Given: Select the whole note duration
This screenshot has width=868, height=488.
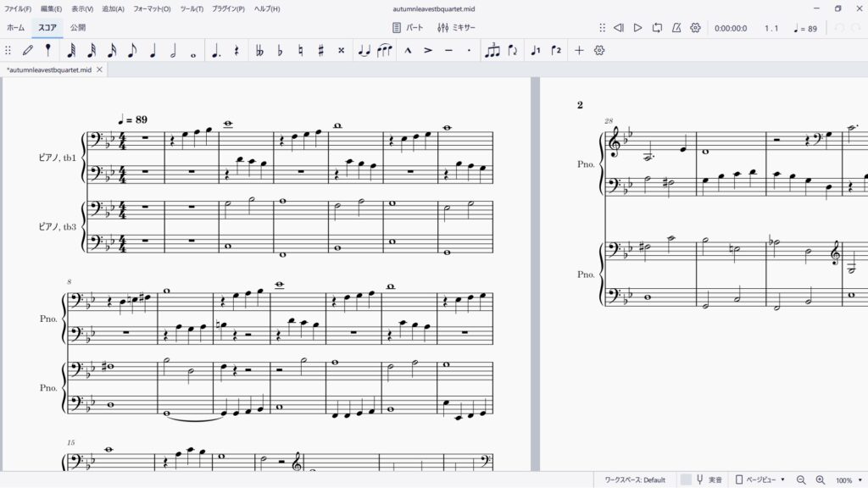Looking at the screenshot, I should coord(194,51).
